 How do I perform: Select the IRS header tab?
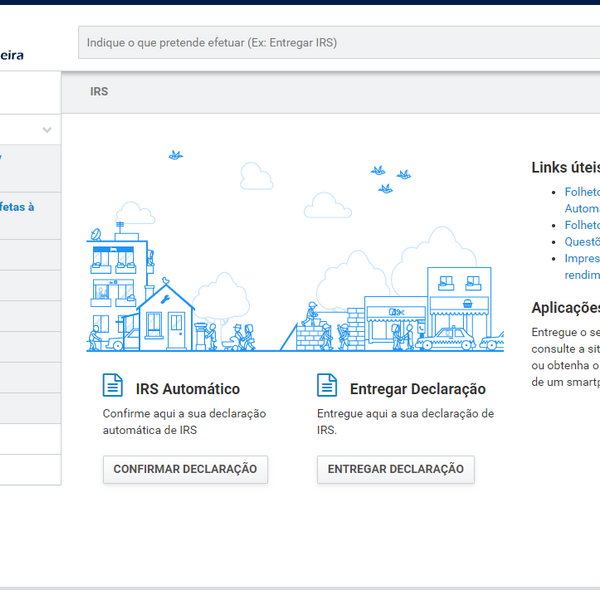pos(99,92)
